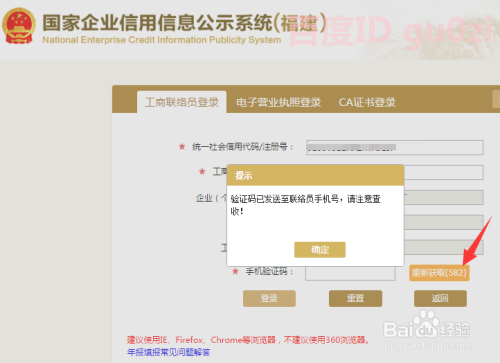The height and width of the screenshot is (363, 500).
Task: Click the 手机验证码 label
Action: coord(269,271)
